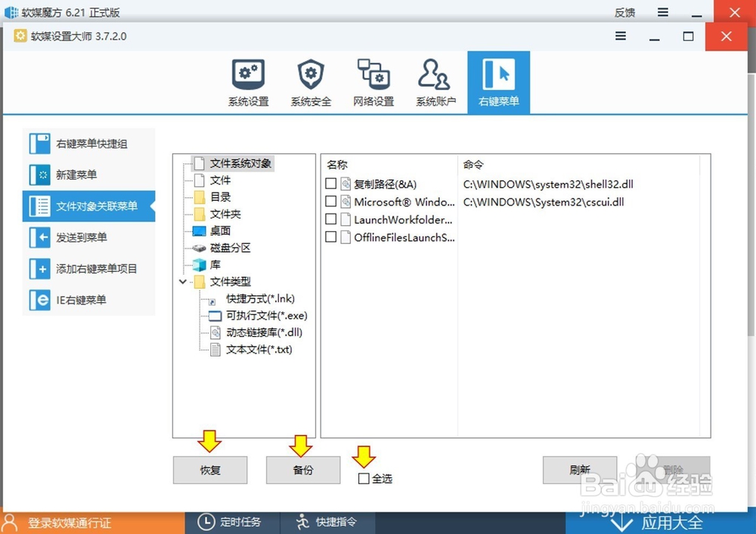Open IE右键菜单 settings
The width and height of the screenshot is (756, 534).
(x=83, y=299)
